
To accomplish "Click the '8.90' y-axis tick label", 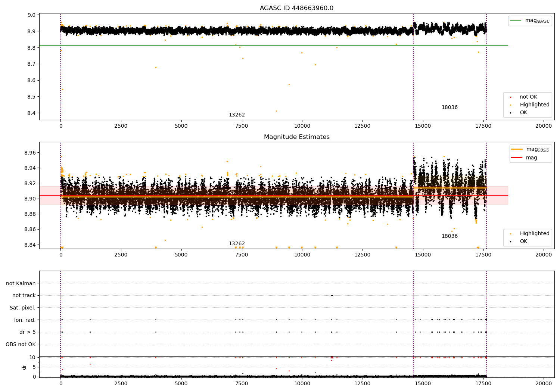I will pyautogui.click(x=30, y=199).
